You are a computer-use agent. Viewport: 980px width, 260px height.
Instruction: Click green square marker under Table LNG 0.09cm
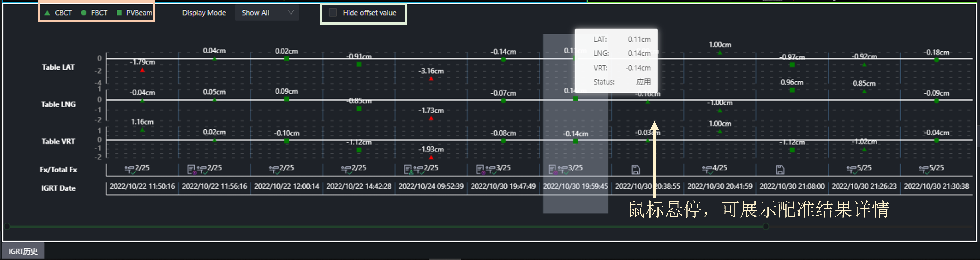click(x=287, y=99)
